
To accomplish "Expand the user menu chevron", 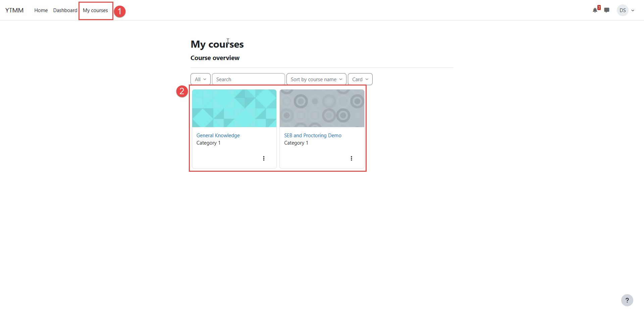I will pos(633,10).
